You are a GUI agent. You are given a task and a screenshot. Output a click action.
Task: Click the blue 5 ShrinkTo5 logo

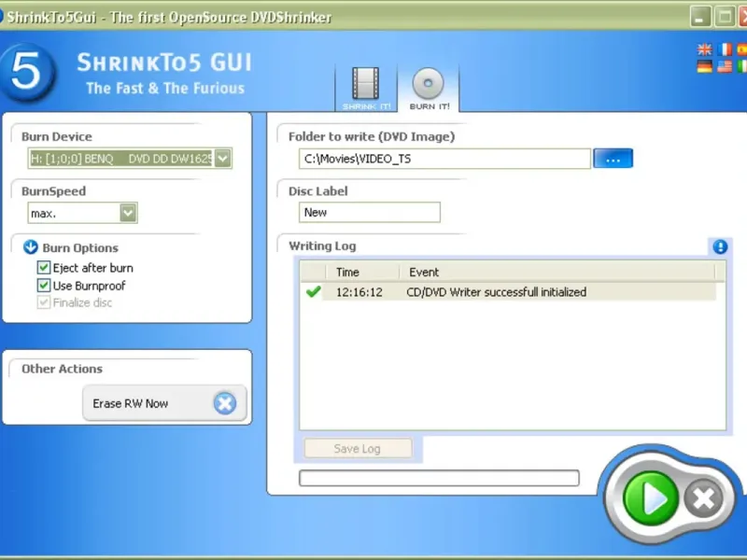(27, 72)
